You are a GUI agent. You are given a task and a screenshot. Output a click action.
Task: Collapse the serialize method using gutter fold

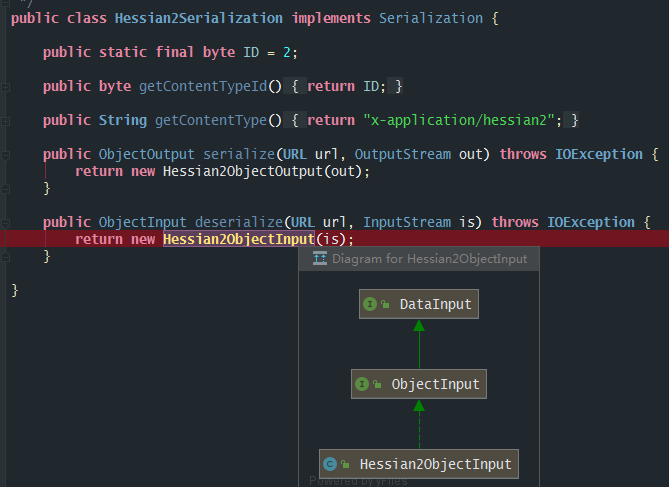coord(5,155)
